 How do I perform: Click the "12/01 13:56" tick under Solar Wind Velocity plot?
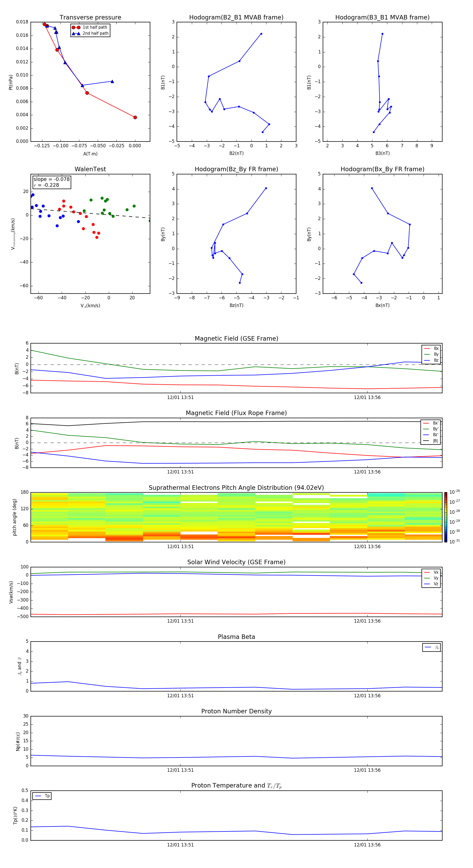pos(367,621)
